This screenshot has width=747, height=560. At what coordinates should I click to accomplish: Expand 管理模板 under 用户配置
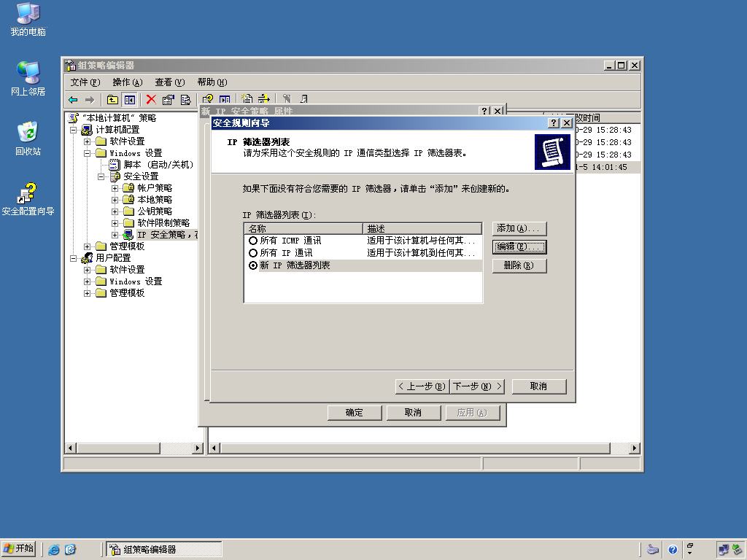tap(88, 293)
